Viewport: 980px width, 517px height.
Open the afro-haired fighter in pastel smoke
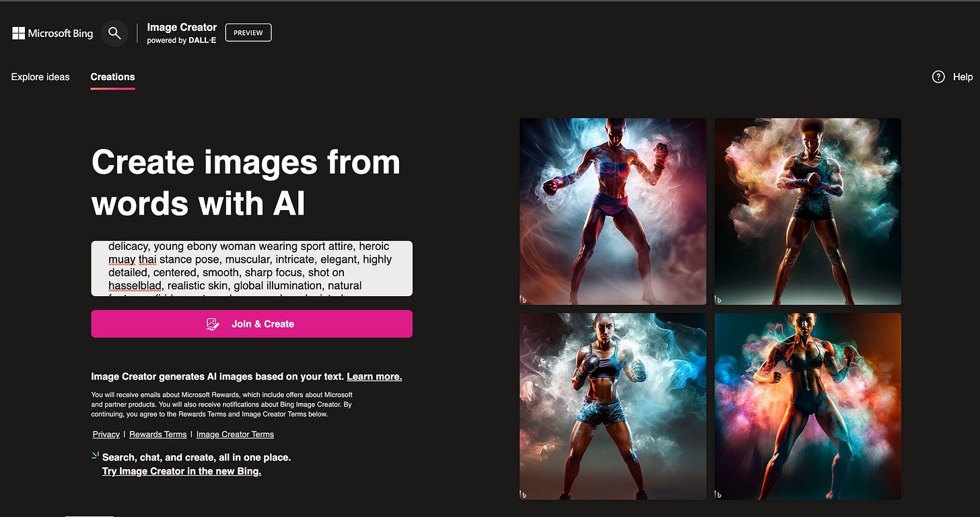808,211
